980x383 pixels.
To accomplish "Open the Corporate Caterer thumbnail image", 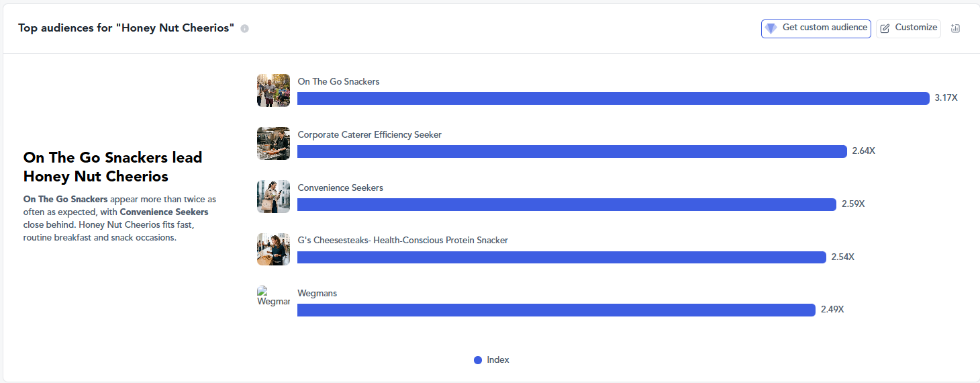I will [273, 143].
